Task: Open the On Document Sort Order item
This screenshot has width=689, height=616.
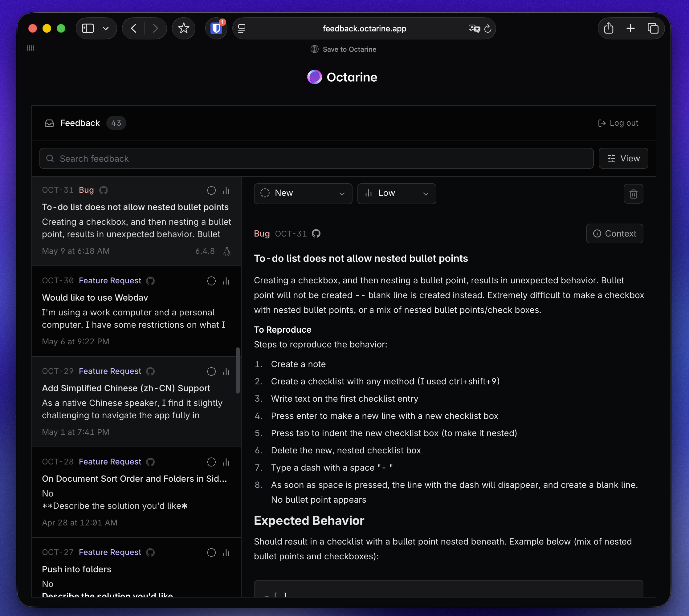Action: tap(137, 492)
